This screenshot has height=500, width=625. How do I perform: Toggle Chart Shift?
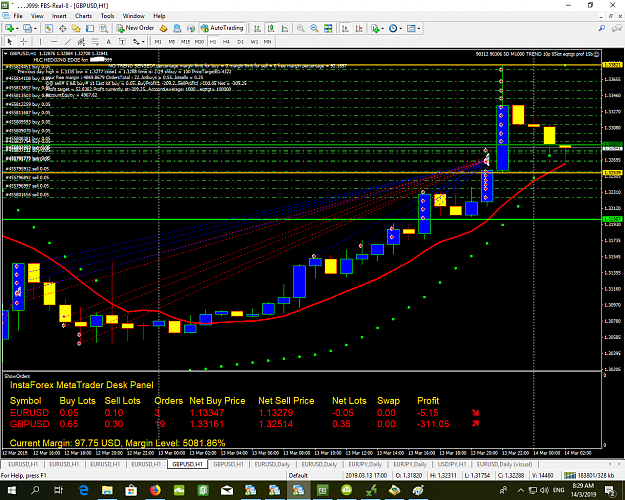359,28
